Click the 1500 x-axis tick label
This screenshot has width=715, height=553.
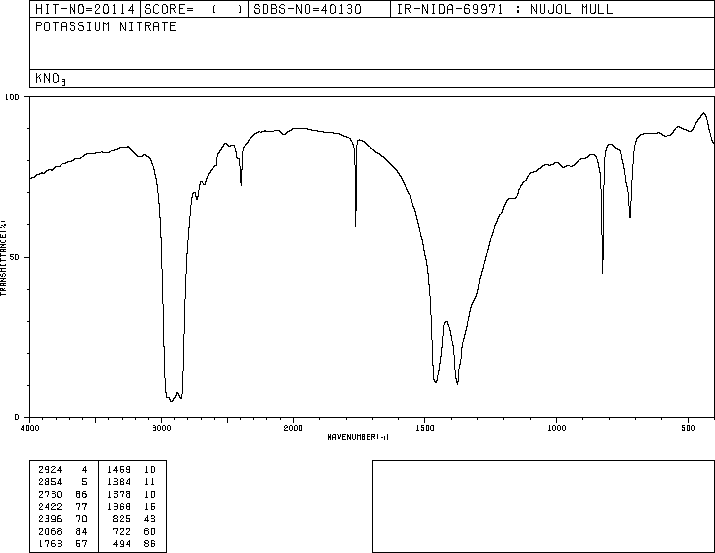point(425,428)
